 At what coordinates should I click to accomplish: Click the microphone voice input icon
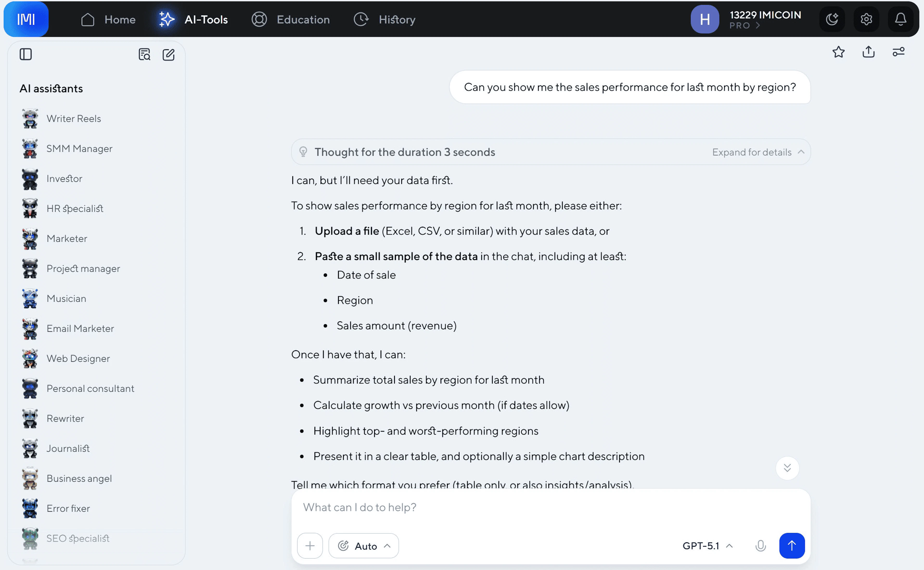(760, 545)
